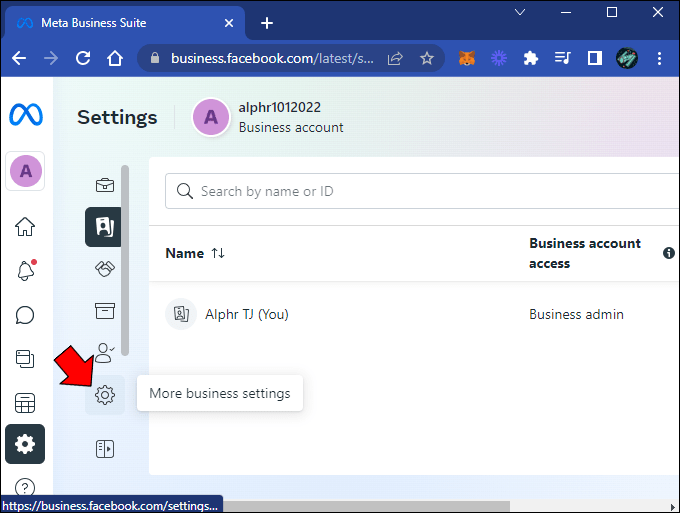Screen dimensions: 680x513
Task: Open the purple sunburst extension
Action: (x=499, y=58)
